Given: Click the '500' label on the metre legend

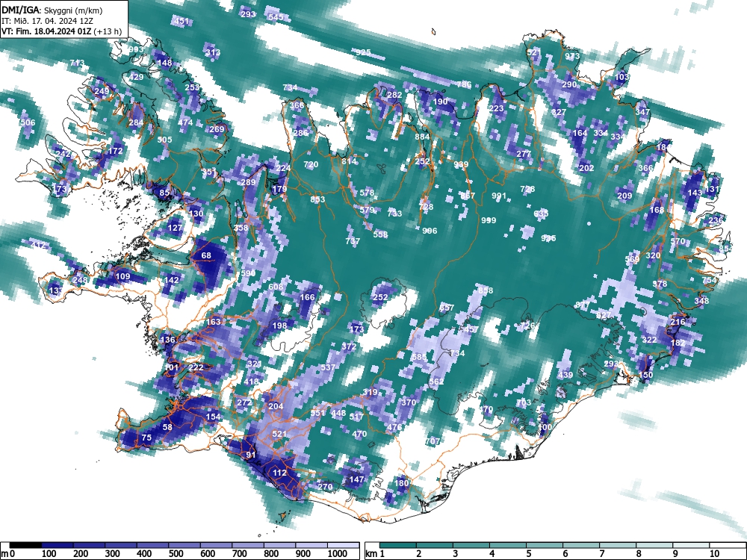Looking at the screenshot, I should point(176,554).
